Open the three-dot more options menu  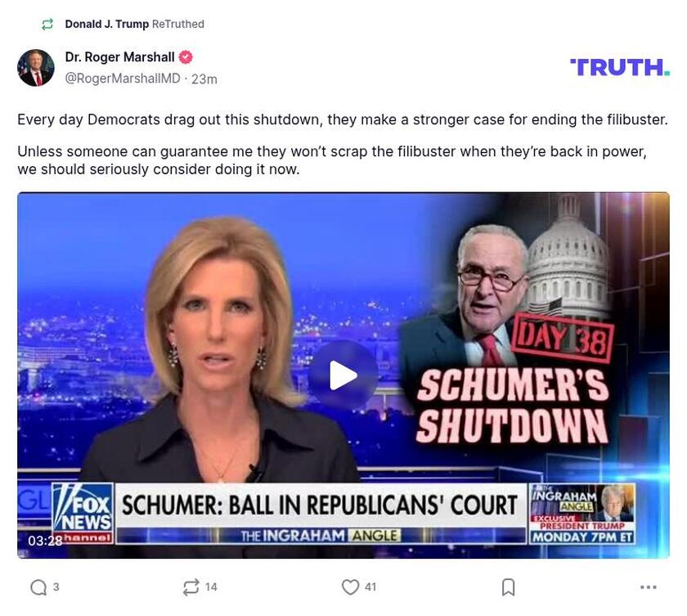point(649,587)
